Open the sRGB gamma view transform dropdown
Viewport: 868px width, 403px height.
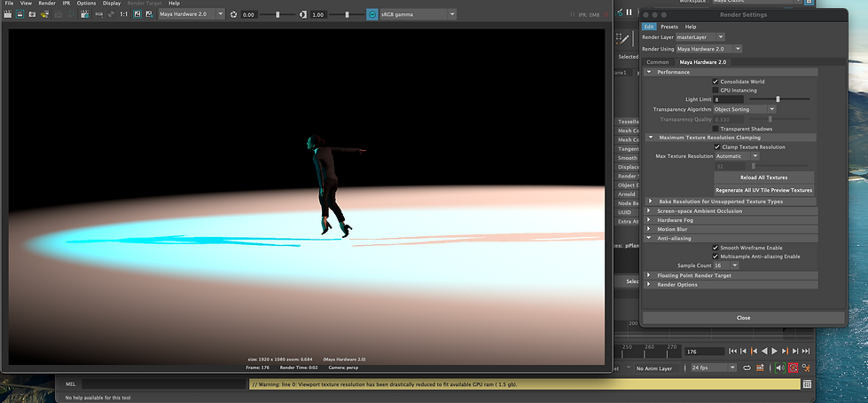point(418,14)
